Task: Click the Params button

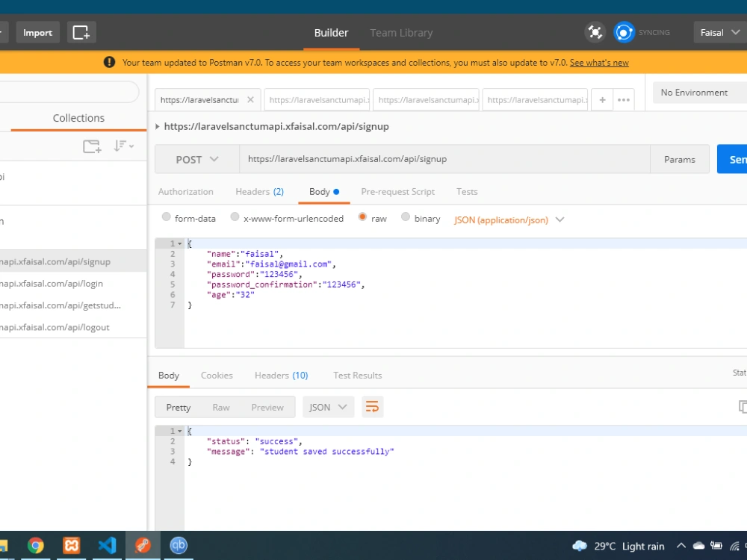Action: tap(680, 160)
